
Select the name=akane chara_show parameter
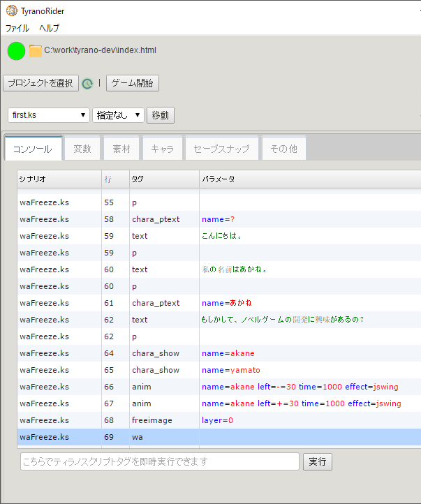(228, 353)
